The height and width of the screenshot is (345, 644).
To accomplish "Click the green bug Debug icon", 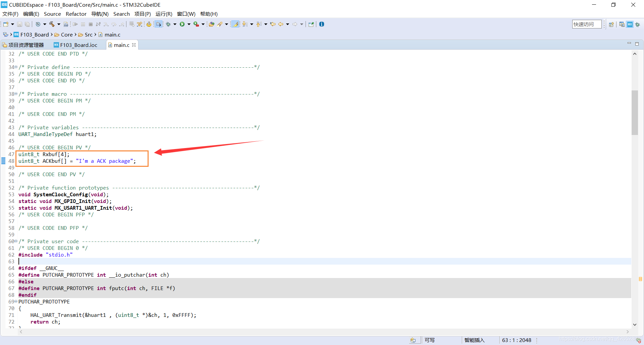I will pyautogui.click(x=168, y=24).
